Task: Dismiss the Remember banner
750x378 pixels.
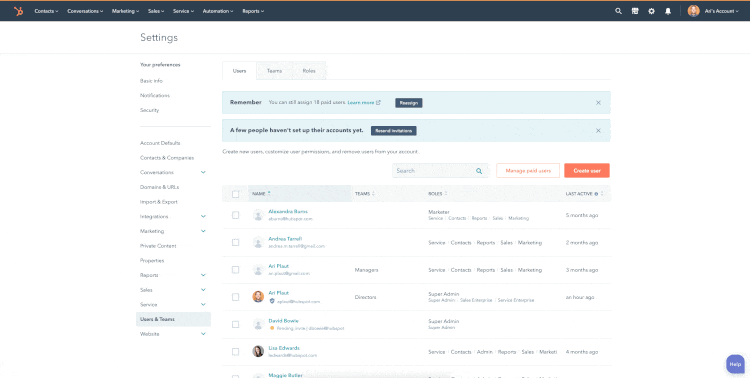Action: pyautogui.click(x=598, y=102)
